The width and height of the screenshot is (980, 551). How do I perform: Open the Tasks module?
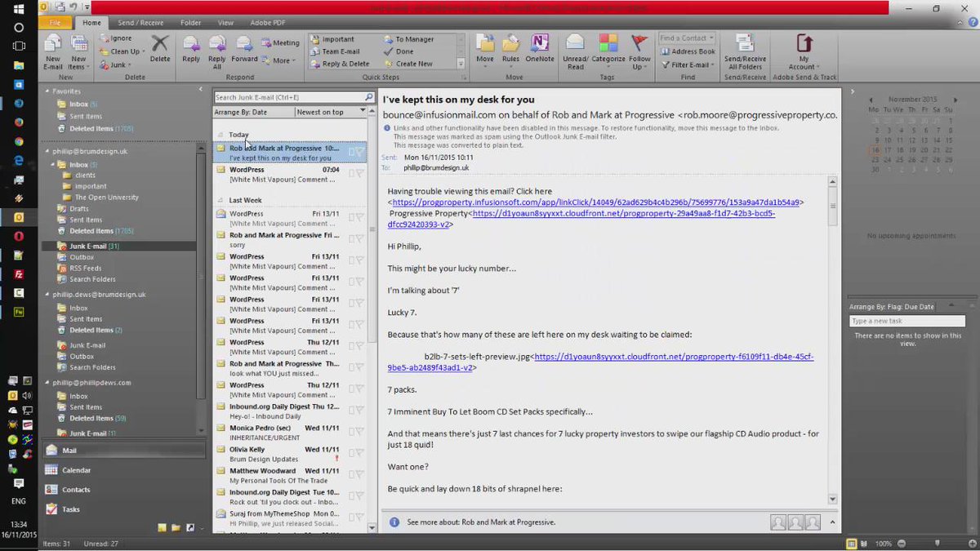pos(122,509)
